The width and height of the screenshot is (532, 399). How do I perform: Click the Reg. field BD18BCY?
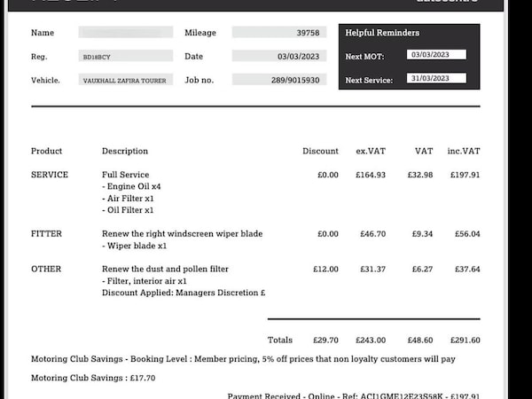[125, 57]
